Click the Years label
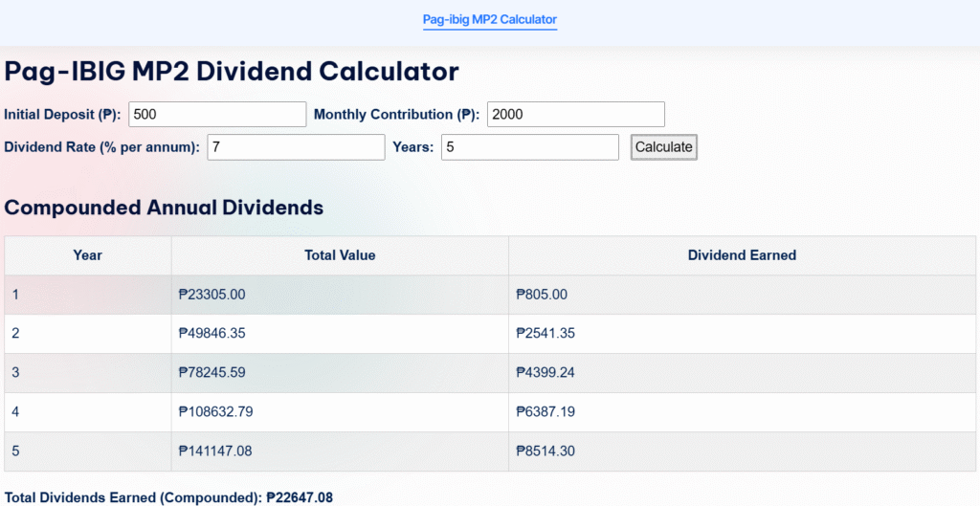 pyautogui.click(x=413, y=147)
